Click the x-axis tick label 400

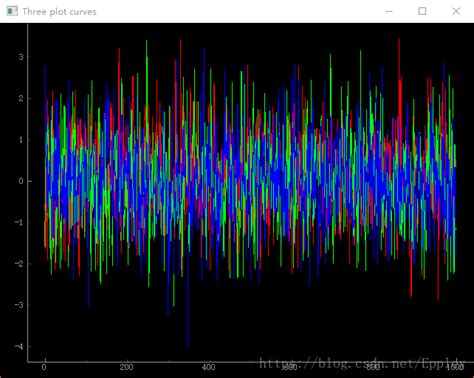coord(209,367)
